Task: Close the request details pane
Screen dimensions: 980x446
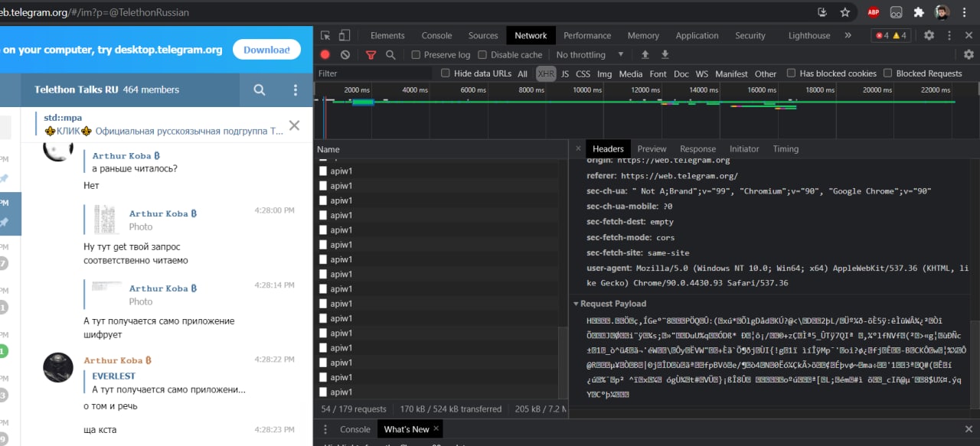Action: pos(578,149)
